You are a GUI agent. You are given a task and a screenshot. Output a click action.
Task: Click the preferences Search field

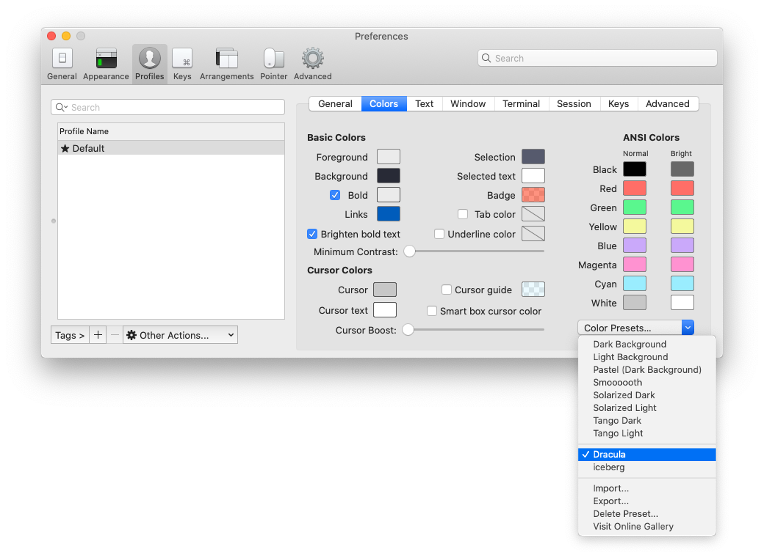[597, 58]
